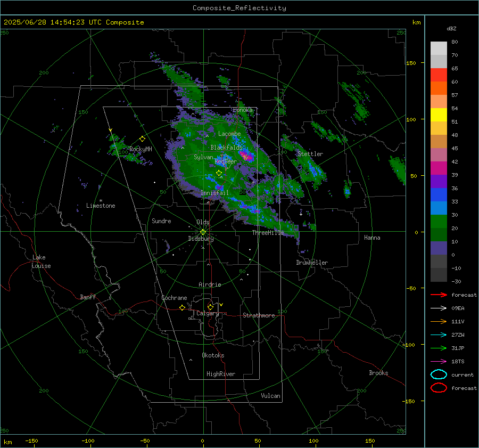Click the Strathmore city label
This screenshot has width=479, height=448.
pos(259,315)
